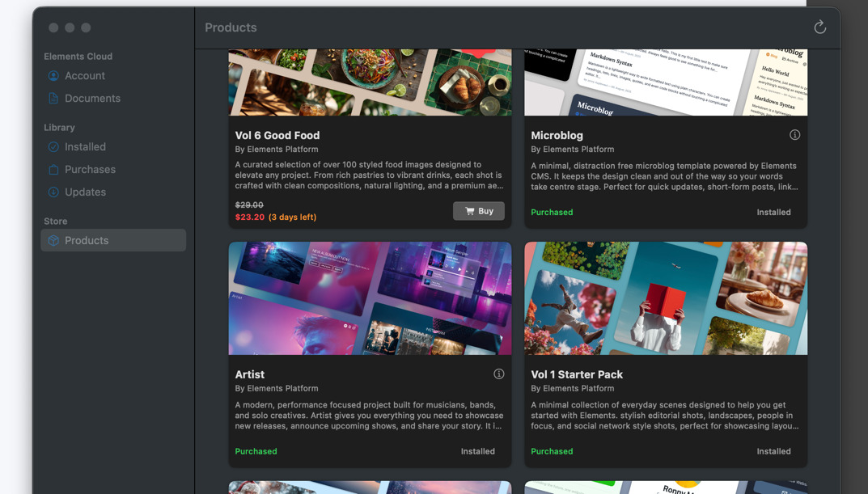Click the struck-through $29.00 price
The height and width of the screenshot is (494, 868).
[249, 205]
